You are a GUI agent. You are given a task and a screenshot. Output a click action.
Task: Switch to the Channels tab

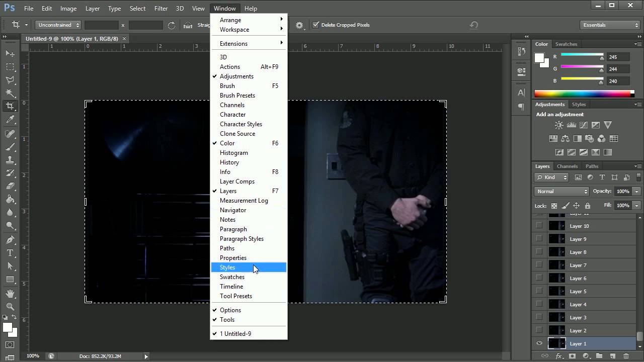click(567, 166)
